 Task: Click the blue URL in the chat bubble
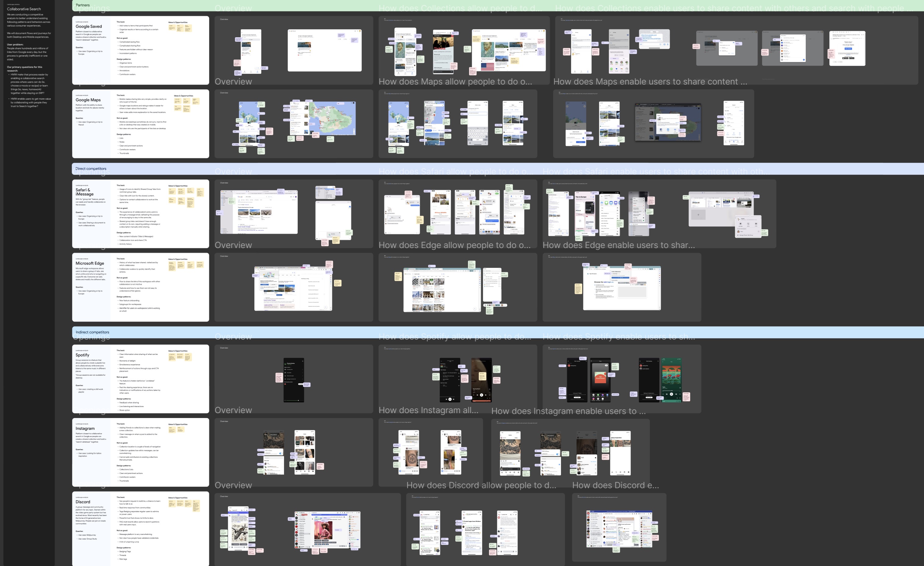click(651, 37)
